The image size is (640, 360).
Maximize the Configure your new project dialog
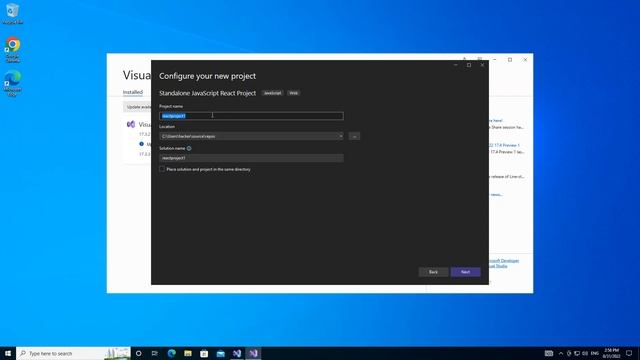point(469,65)
